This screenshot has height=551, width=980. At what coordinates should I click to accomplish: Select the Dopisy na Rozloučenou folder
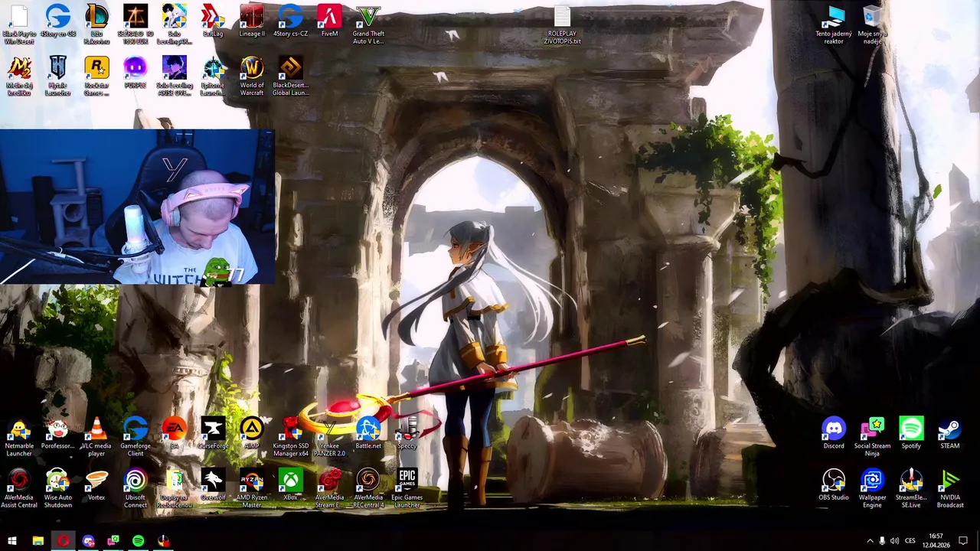(174, 490)
